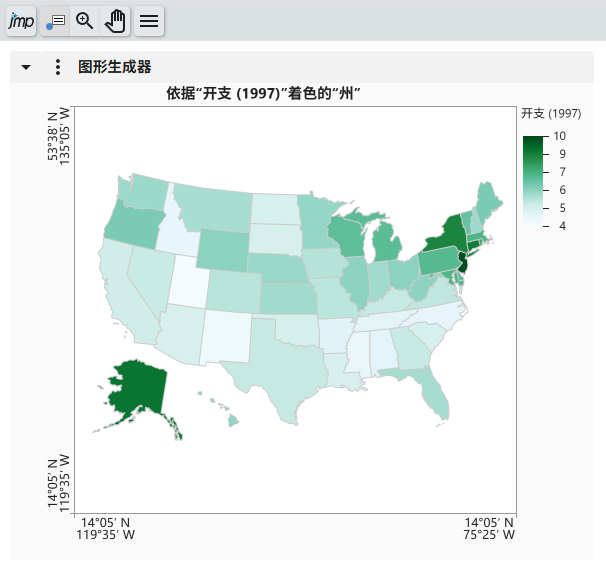Activate the magnifier zoom tool
This screenshot has height=571, width=606.
pyautogui.click(x=85, y=21)
